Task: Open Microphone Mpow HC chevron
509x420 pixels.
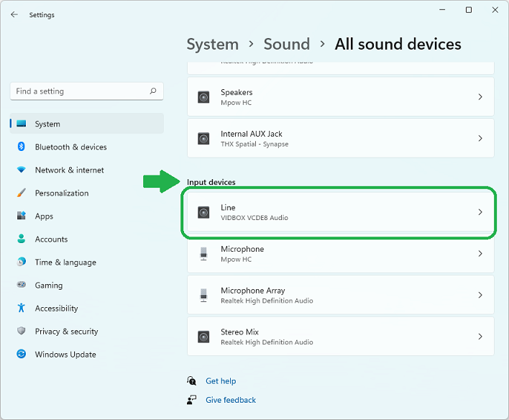Action: coord(480,253)
